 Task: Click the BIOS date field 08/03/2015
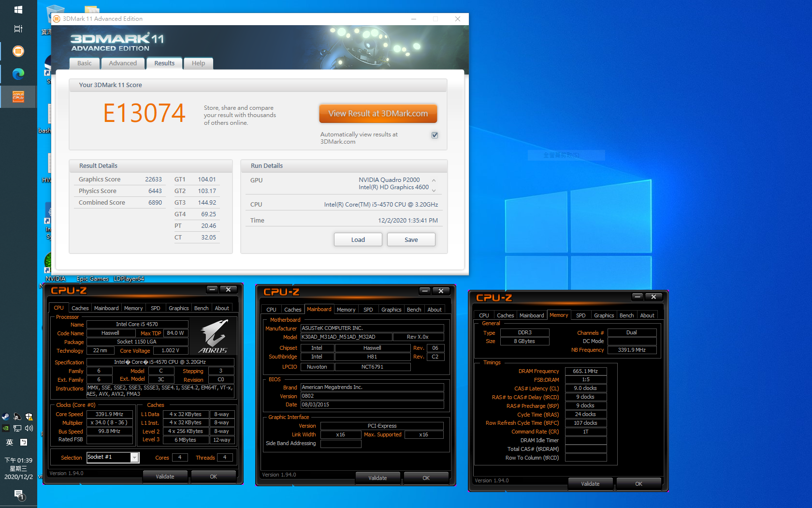[x=372, y=404]
